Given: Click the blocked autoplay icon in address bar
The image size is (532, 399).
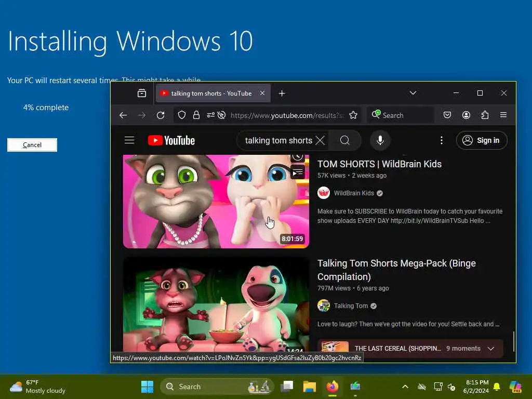Looking at the screenshot, I should pyautogui.click(x=221, y=115).
